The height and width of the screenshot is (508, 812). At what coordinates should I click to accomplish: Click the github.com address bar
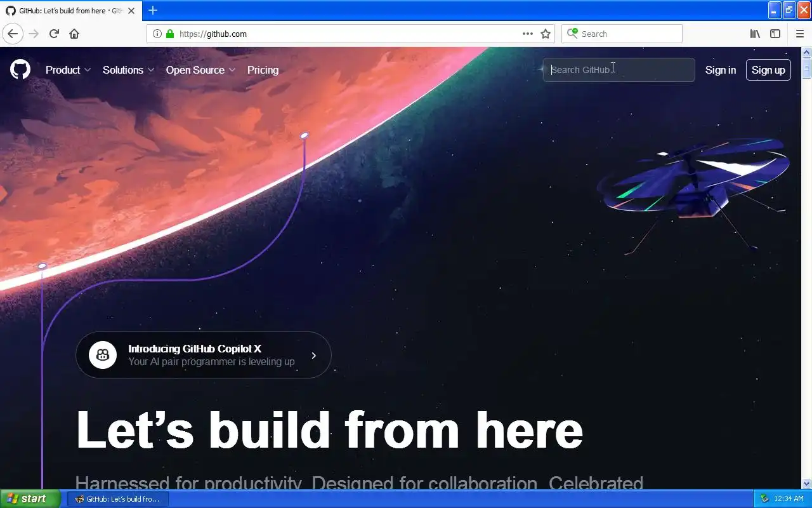pyautogui.click(x=352, y=34)
